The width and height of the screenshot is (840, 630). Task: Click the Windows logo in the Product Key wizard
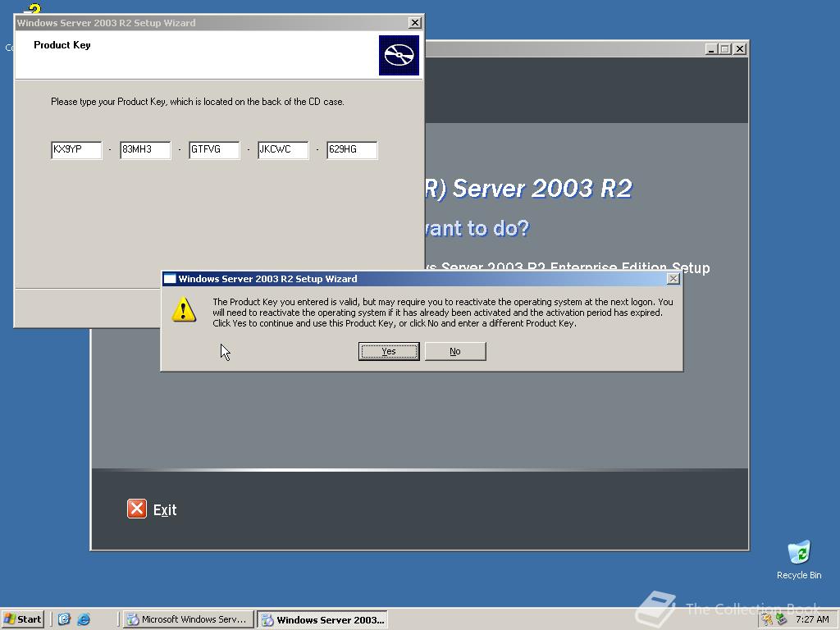399,56
